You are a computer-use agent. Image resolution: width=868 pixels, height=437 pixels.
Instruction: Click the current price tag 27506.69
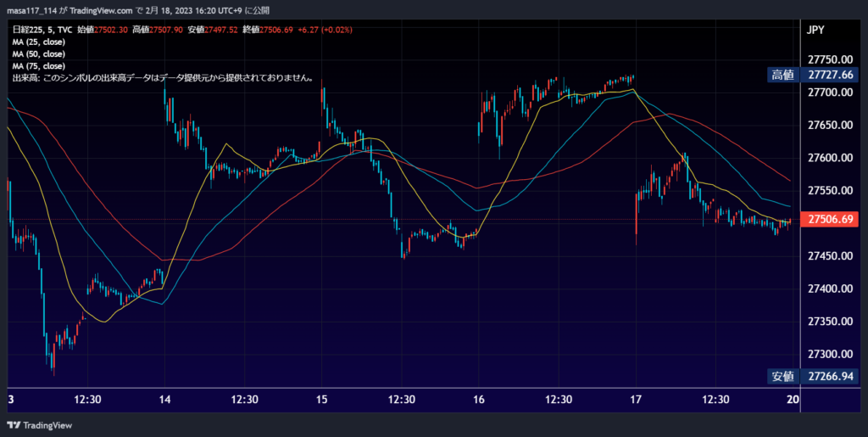(x=830, y=219)
